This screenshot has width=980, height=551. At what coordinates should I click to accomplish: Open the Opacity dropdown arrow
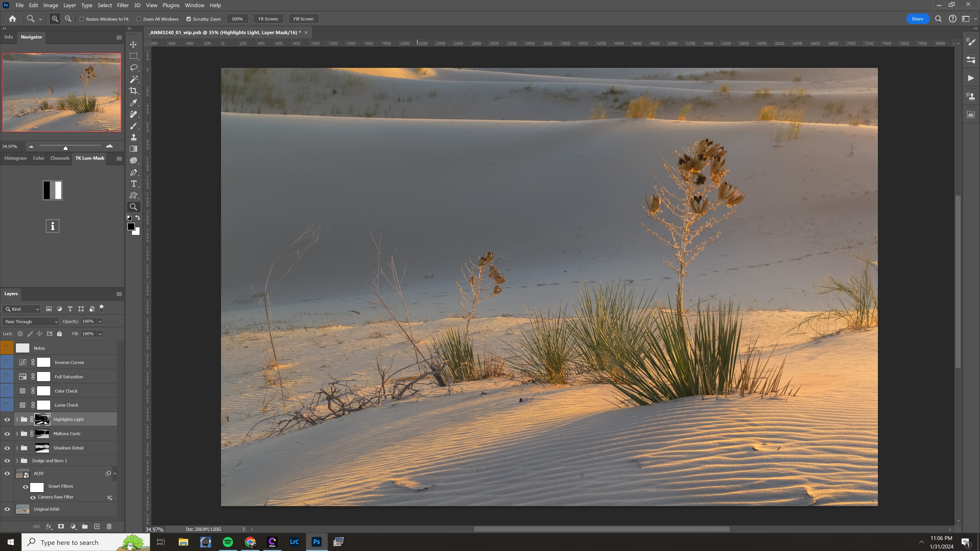pos(100,321)
